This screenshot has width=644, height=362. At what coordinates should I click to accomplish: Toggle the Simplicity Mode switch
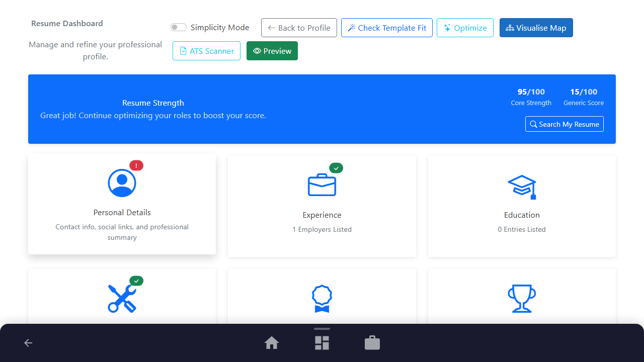point(179,28)
